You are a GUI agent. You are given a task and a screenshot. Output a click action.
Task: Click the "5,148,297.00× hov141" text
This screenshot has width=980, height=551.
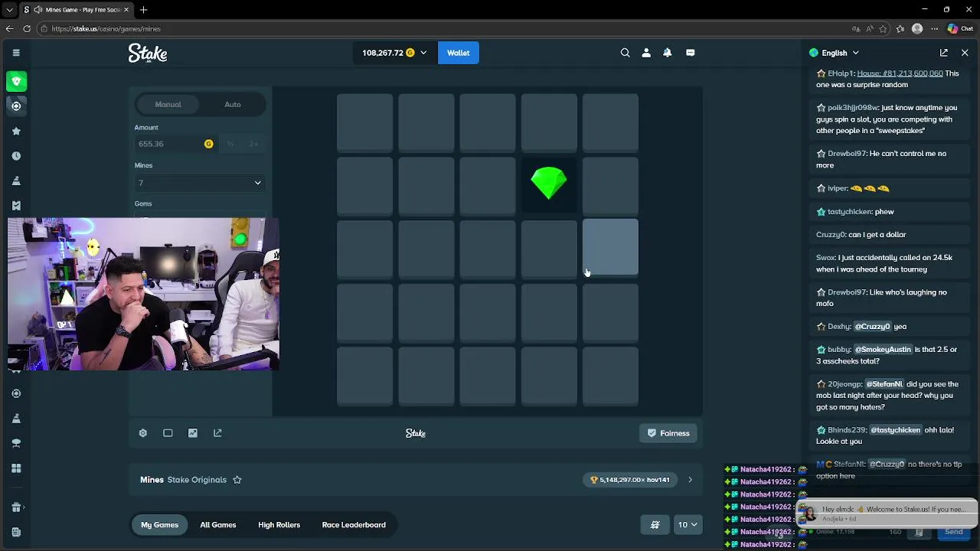[x=635, y=480]
